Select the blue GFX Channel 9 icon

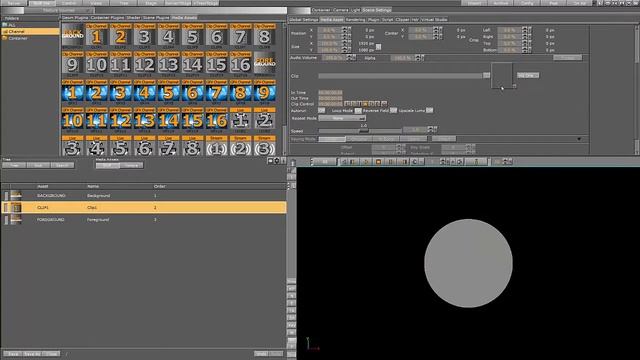(264, 92)
